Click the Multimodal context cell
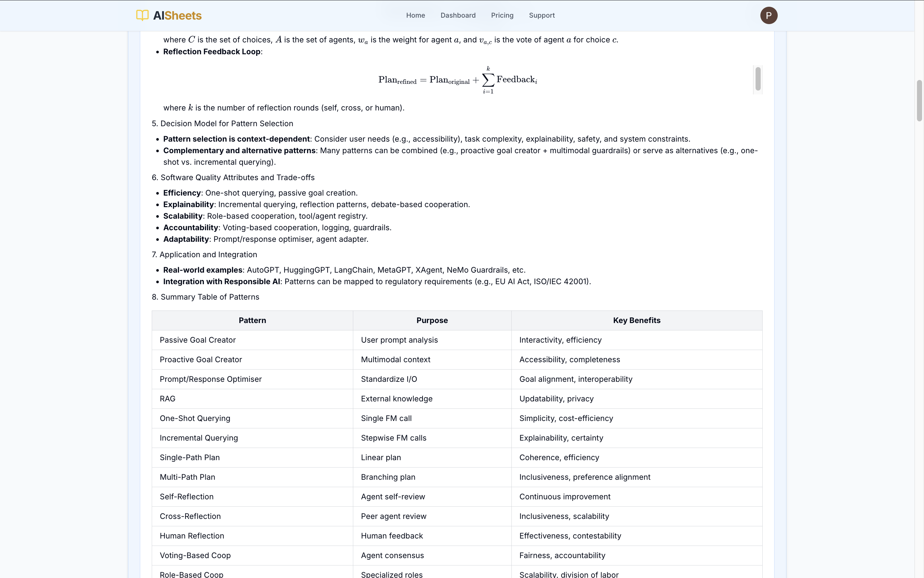The width and height of the screenshot is (924, 578). (432, 360)
